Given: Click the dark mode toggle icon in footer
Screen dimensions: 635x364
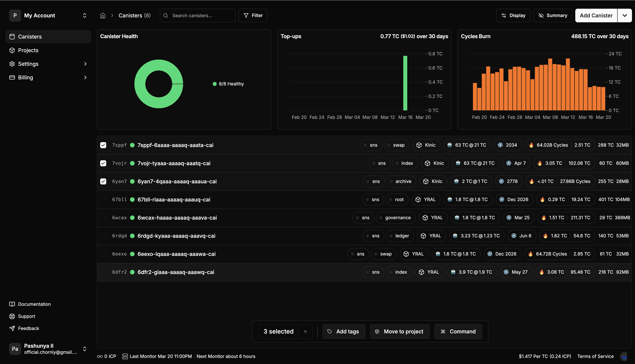Looking at the screenshot, I should point(624,356).
